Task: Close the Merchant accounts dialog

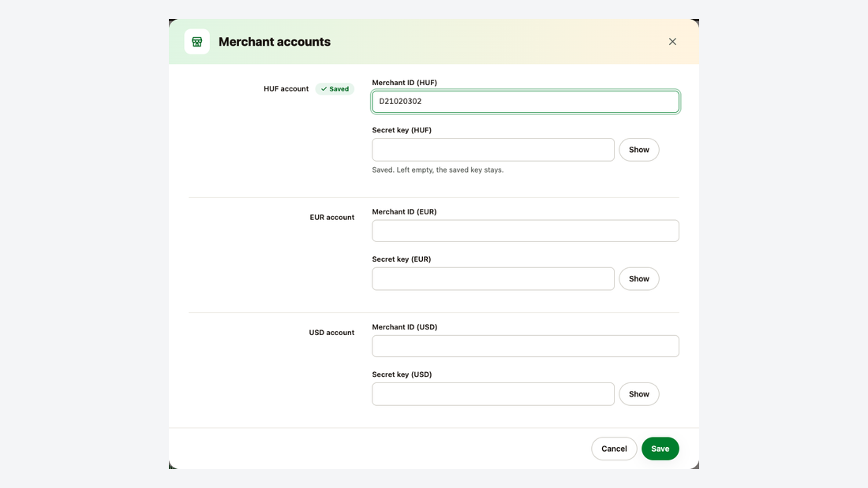Action: (x=672, y=42)
